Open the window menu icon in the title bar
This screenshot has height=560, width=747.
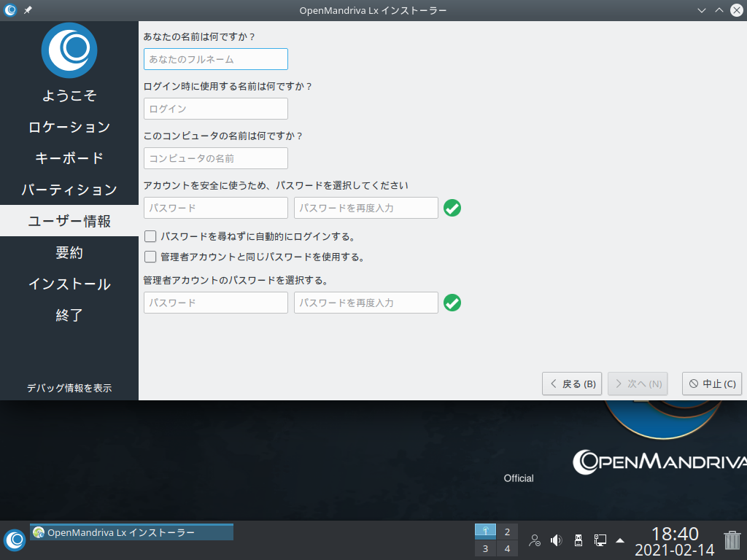pos(10,10)
